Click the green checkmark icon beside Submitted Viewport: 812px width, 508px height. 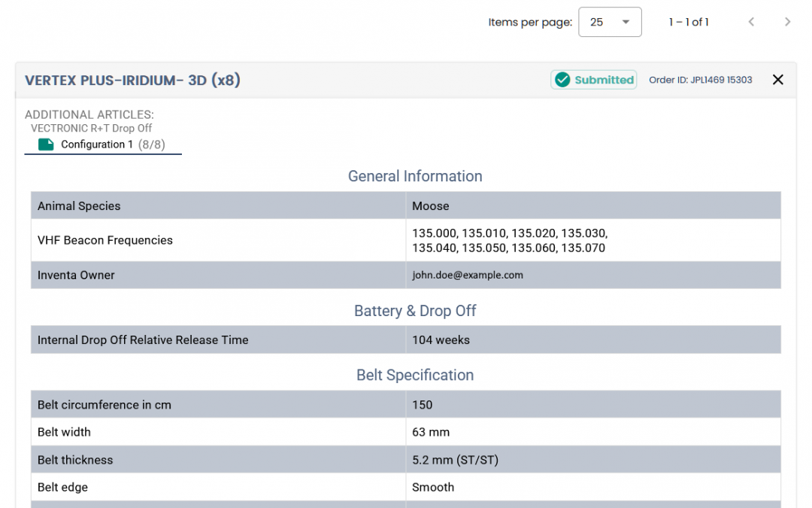click(562, 80)
